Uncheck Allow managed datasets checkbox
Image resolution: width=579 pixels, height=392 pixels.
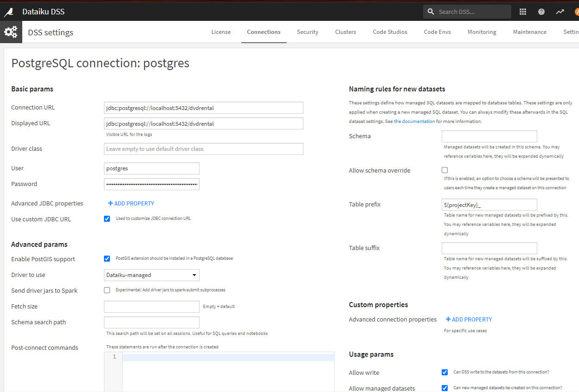coord(445,388)
